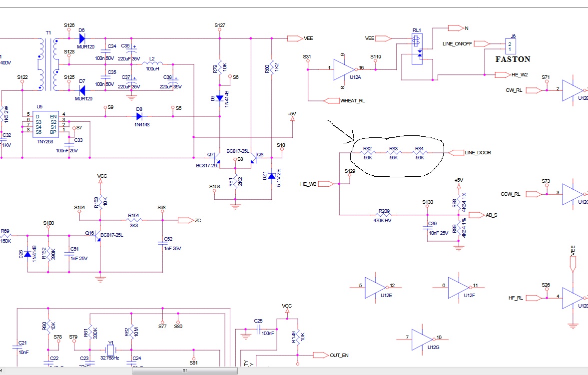Select resistor R83 56K symbol

point(393,153)
